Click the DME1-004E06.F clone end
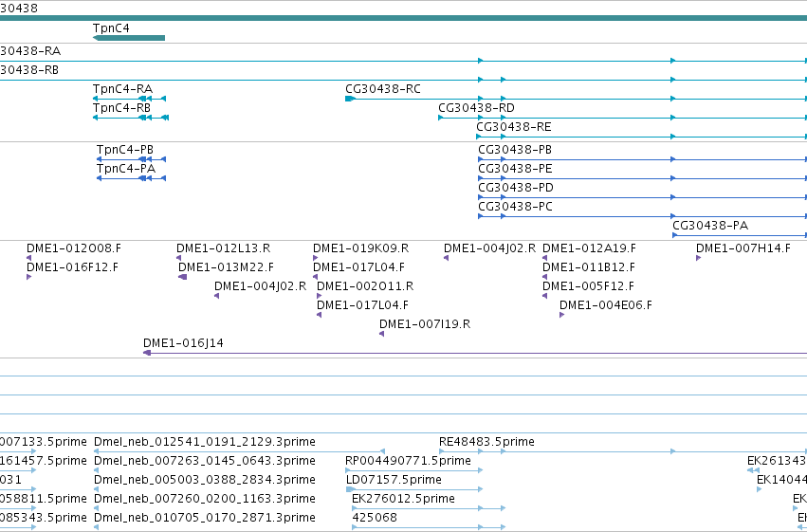 coord(561,315)
